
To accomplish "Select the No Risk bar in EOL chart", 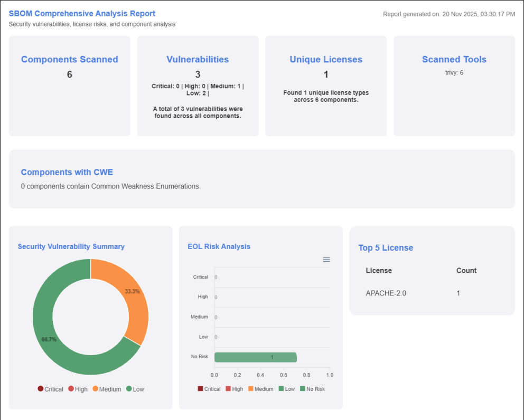I will pyautogui.click(x=256, y=357).
